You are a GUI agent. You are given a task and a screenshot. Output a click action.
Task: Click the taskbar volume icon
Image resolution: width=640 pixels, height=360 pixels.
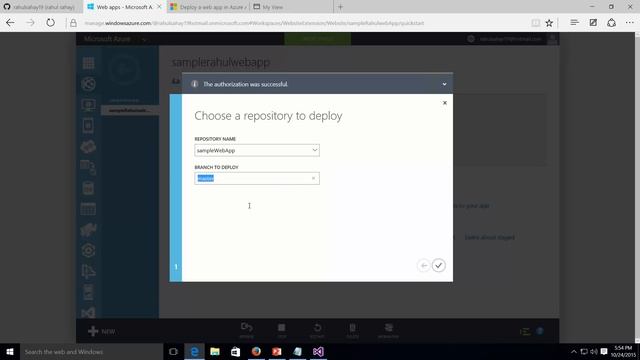[x=594, y=351]
